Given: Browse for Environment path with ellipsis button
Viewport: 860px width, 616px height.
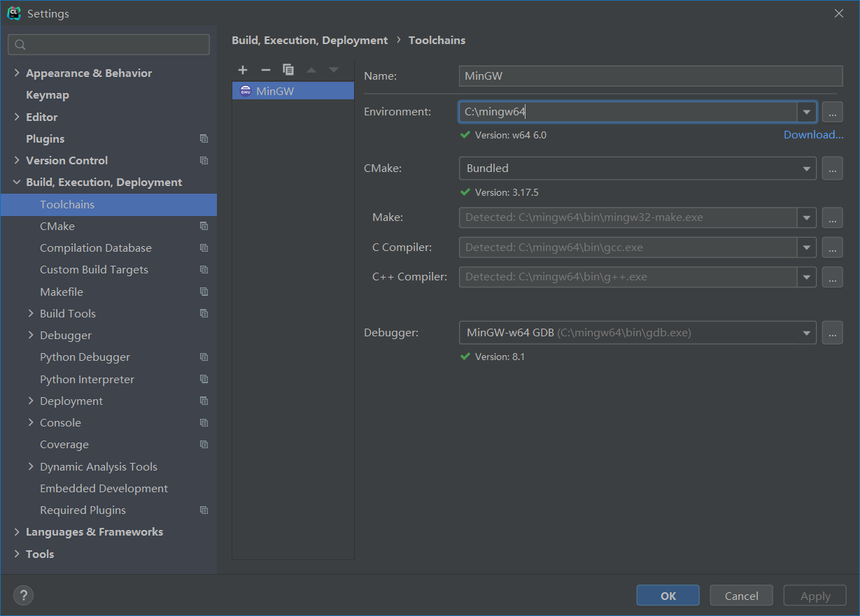Looking at the screenshot, I should (x=832, y=112).
